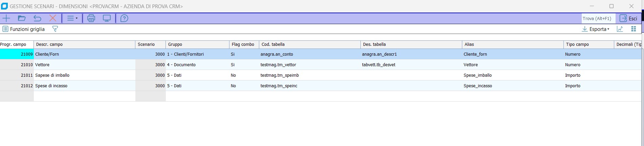Click the Des. tabella column header

(411, 44)
